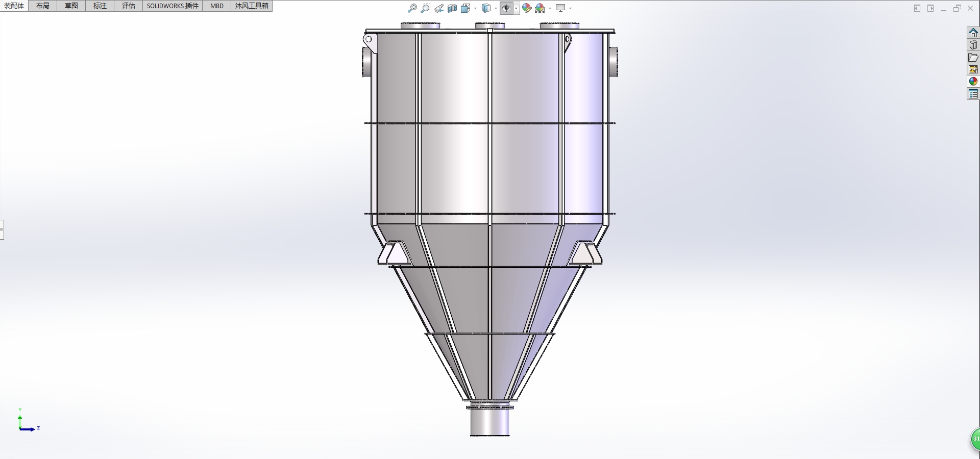Image resolution: width=980 pixels, height=459 pixels.
Task: Switch to the 评估 tab
Action: (x=129, y=6)
